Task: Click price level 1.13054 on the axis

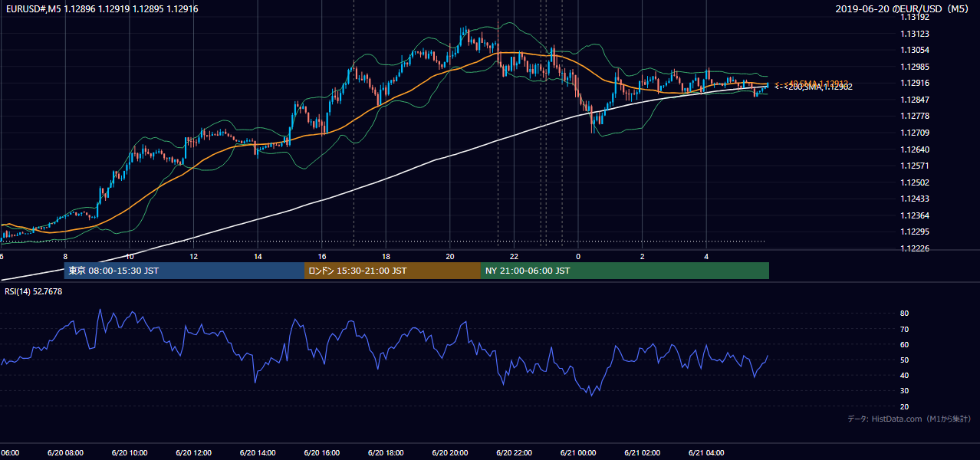Action: 915,50
